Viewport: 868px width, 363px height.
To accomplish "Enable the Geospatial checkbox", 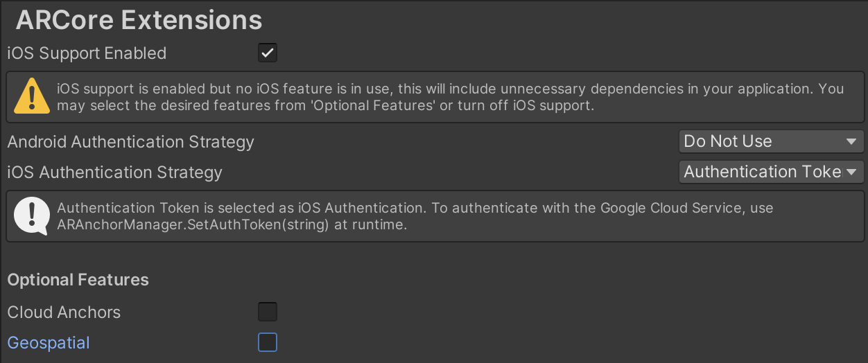I will 268,342.
